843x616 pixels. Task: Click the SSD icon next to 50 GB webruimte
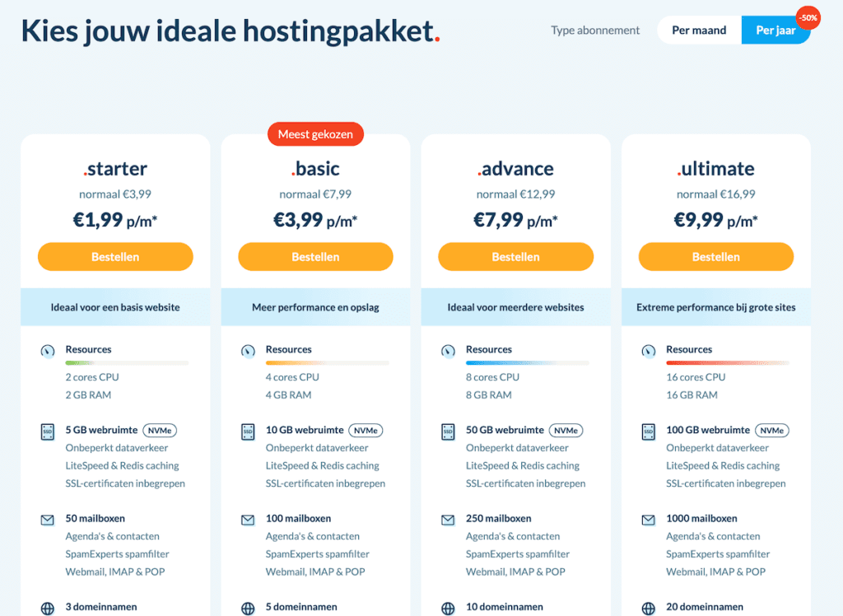pos(448,430)
